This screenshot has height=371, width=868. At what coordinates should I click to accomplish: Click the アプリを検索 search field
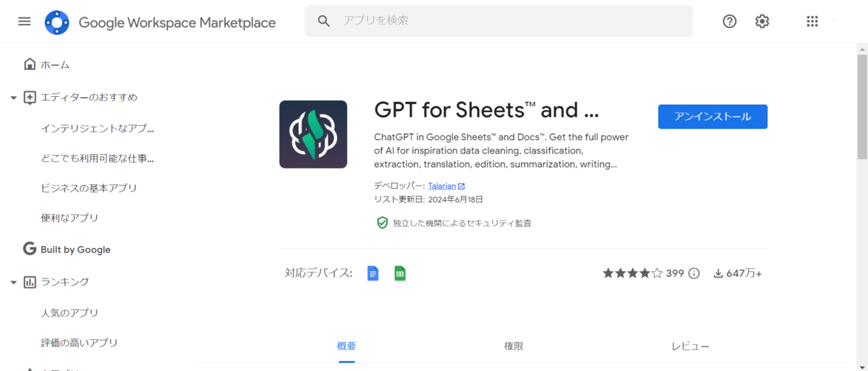[498, 21]
